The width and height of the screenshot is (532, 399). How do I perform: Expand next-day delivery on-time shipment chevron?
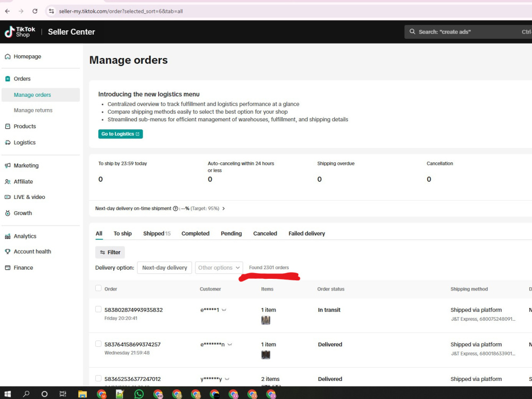pos(223,209)
